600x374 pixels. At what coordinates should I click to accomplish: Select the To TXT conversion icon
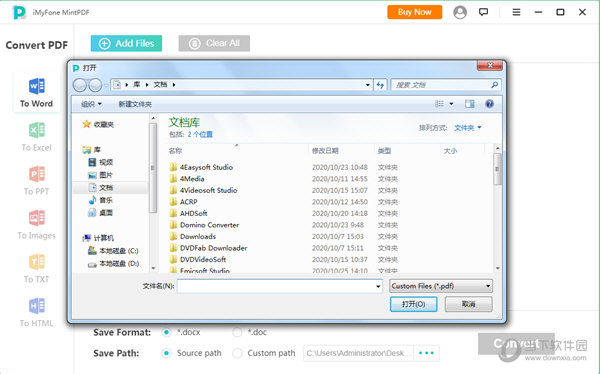[37, 262]
